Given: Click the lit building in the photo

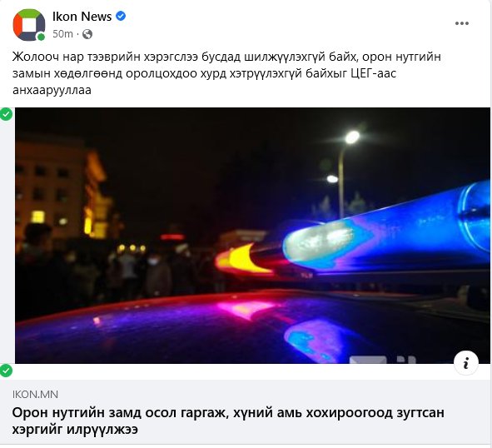Looking at the screenshot, I should pyautogui.click(x=62, y=188).
